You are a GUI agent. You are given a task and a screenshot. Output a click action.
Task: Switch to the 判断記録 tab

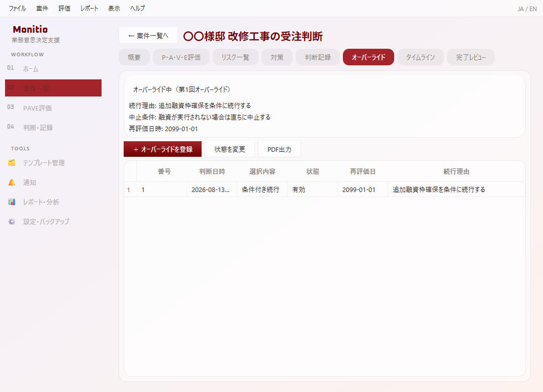coord(318,57)
